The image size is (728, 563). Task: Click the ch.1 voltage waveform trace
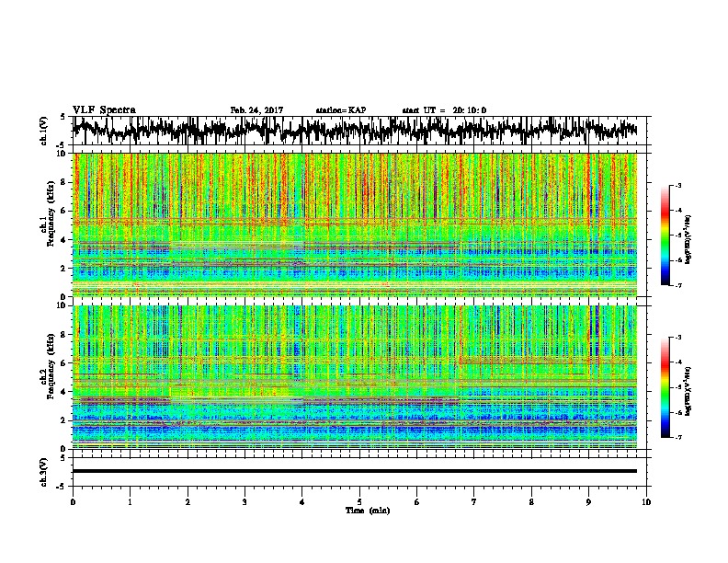pyautogui.click(x=355, y=131)
